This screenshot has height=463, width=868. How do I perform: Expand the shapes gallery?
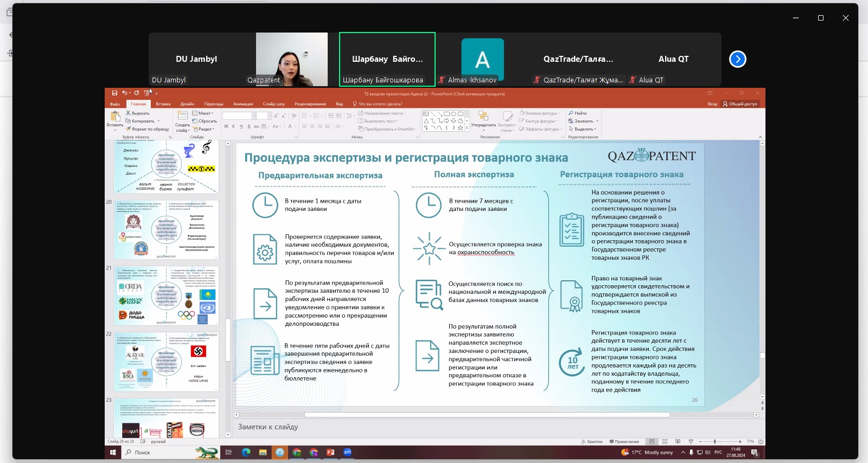click(468, 128)
